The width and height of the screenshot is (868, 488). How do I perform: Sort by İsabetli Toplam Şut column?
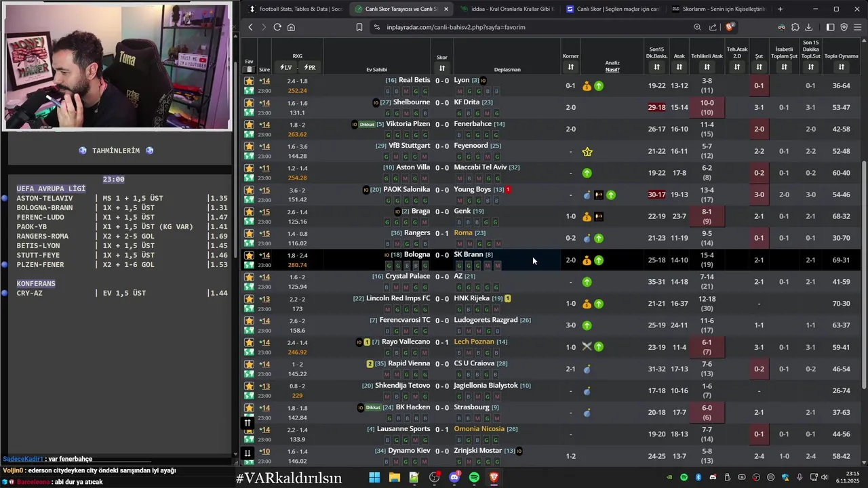784,67
